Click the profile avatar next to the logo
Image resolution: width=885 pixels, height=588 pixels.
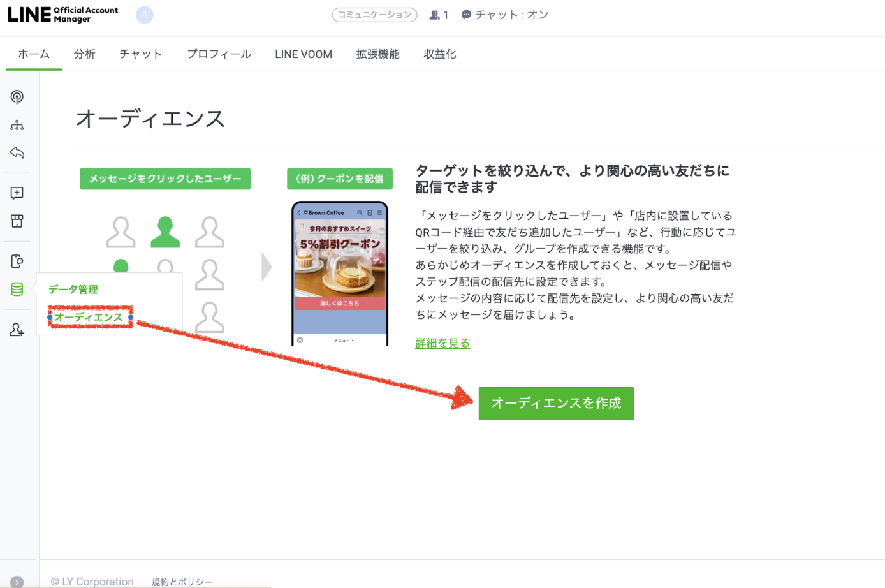click(x=145, y=15)
